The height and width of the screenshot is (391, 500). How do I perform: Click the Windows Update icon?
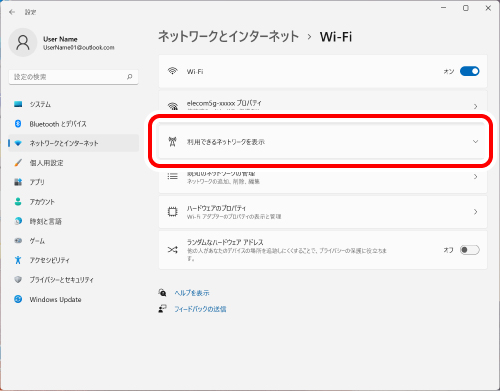(18, 299)
